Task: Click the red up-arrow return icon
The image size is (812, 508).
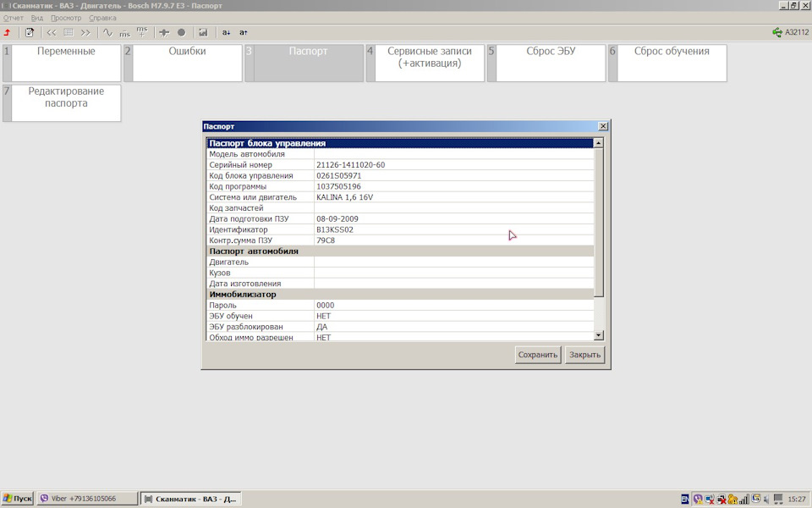Action: [8, 32]
